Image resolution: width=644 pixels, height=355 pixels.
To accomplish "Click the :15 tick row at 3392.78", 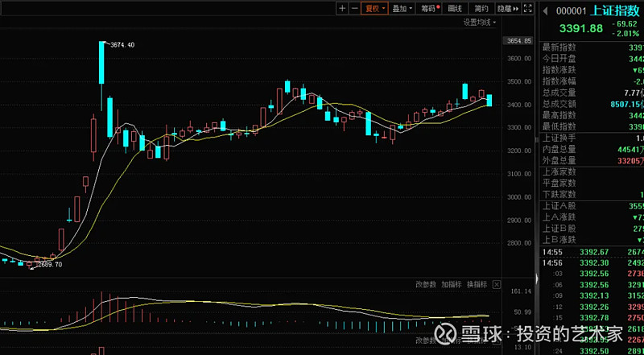I will point(592,318).
